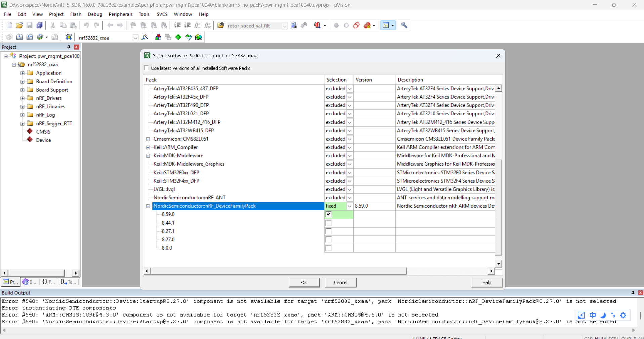Open the selection dropdown for LVGL::lvgl
644x339 pixels.
(x=349, y=189)
